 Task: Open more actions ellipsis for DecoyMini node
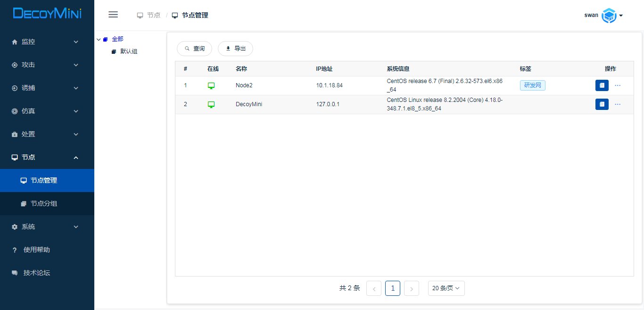pyautogui.click(x=618, y=104)
